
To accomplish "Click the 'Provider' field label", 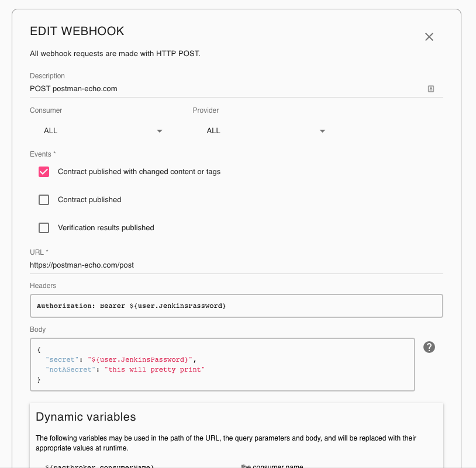I will pyautogui.click(x=206, y=110).
